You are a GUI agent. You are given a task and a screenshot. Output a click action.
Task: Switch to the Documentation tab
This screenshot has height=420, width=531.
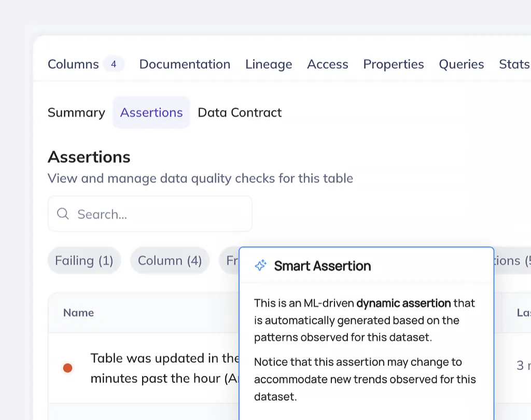tap(185, 64)
